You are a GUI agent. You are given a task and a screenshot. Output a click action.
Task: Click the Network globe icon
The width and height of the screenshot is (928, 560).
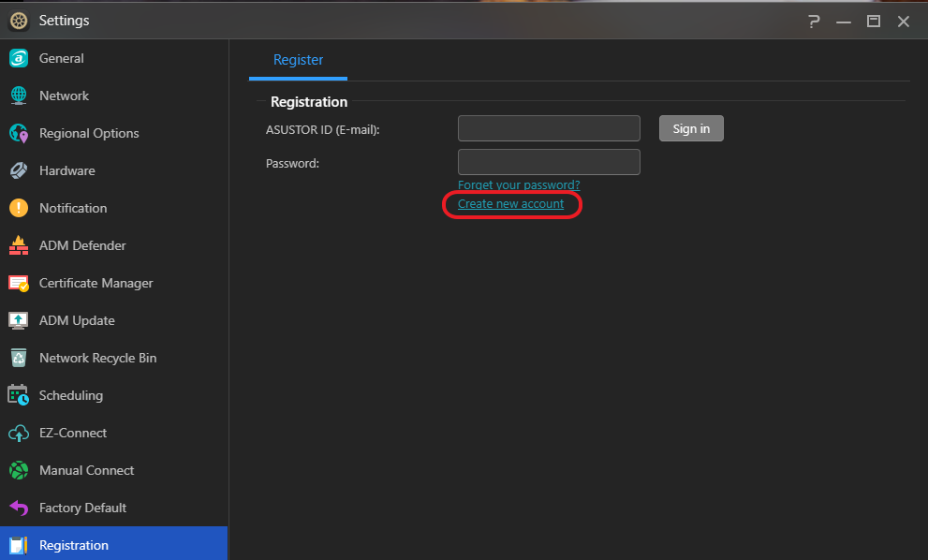(19, 96)
